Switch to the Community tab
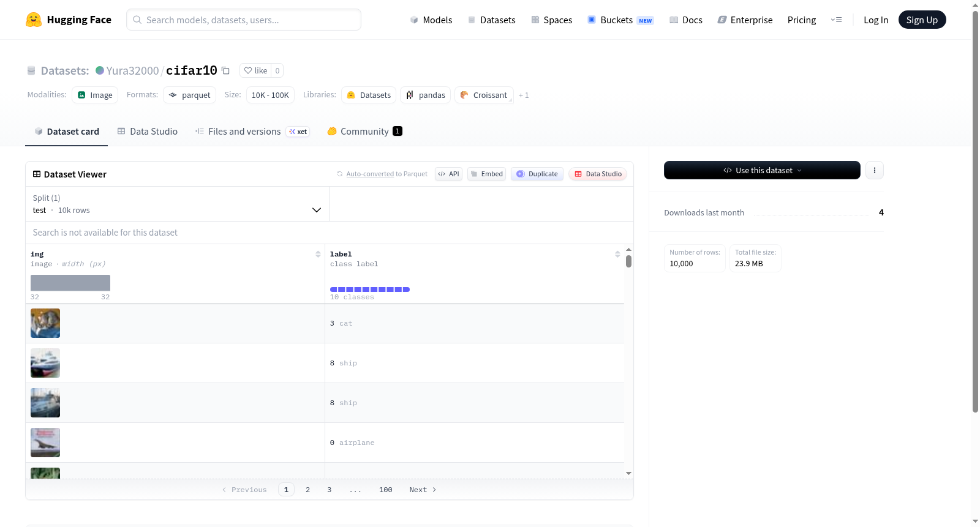 [x=364, y=131]
